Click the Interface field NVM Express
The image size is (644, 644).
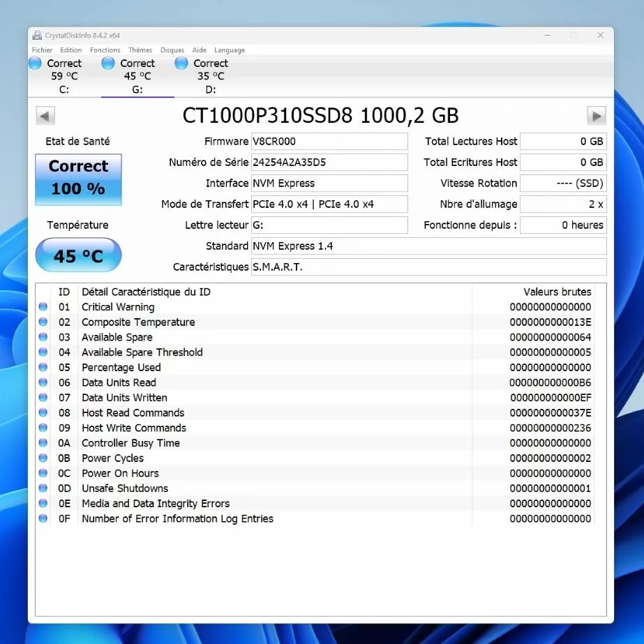pyautogui.click(x=329, y=184)
